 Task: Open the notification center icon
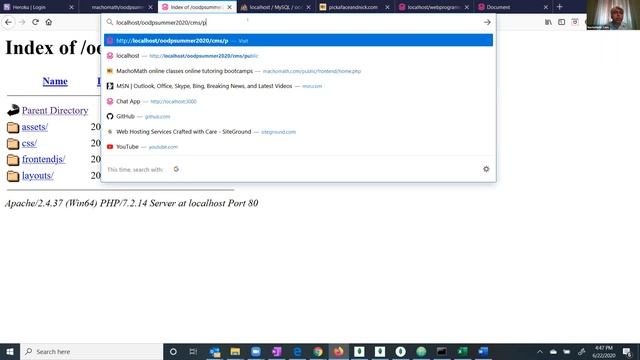click(x=628, y=351)
